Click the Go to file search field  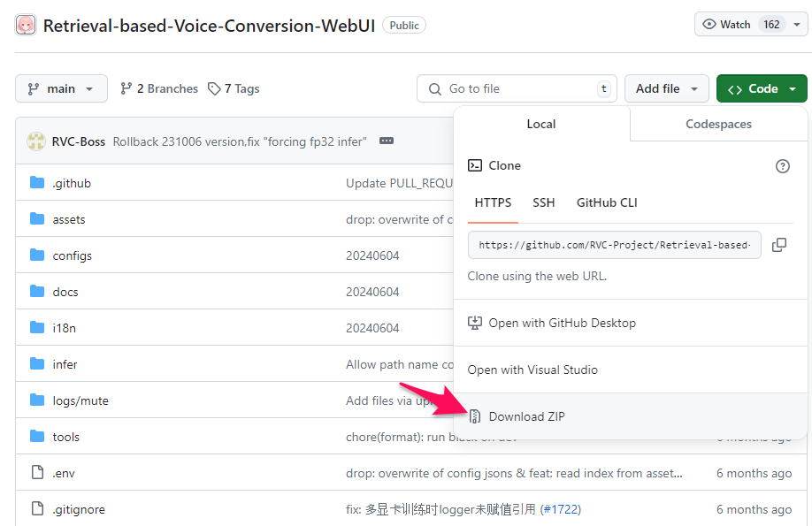coord(517,88)
